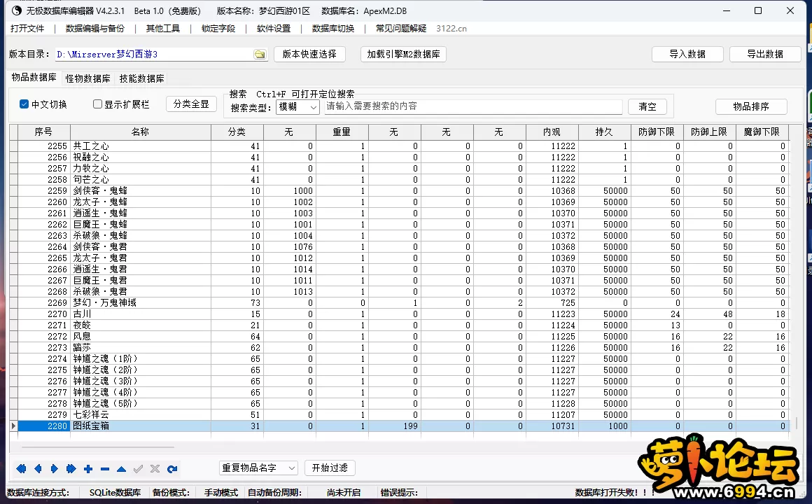Click 重量 column header
This screenshot has height=504, width=812.
[x=342, y=132]
